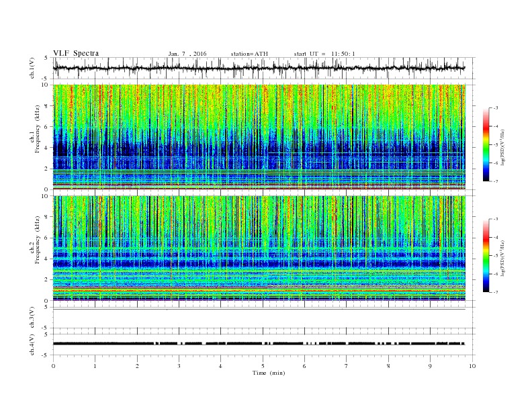This screenshot has width=532, height=411.
Task: Click the '0' tick on the time axis
Action: [53, 366]
